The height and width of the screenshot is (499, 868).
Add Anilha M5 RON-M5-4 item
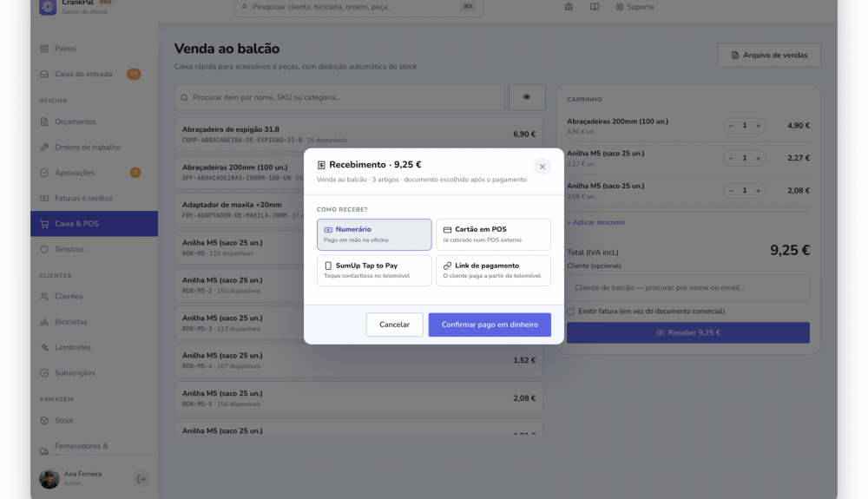[x=358, y=361]
